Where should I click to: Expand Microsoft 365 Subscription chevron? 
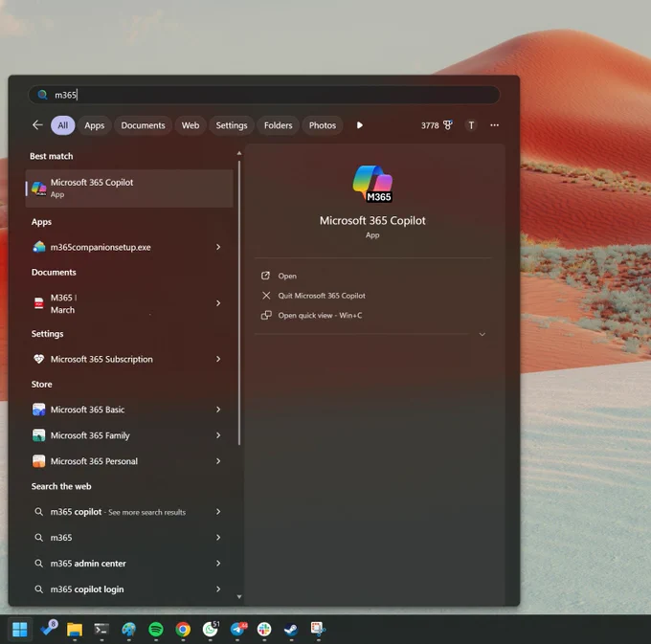218,359
